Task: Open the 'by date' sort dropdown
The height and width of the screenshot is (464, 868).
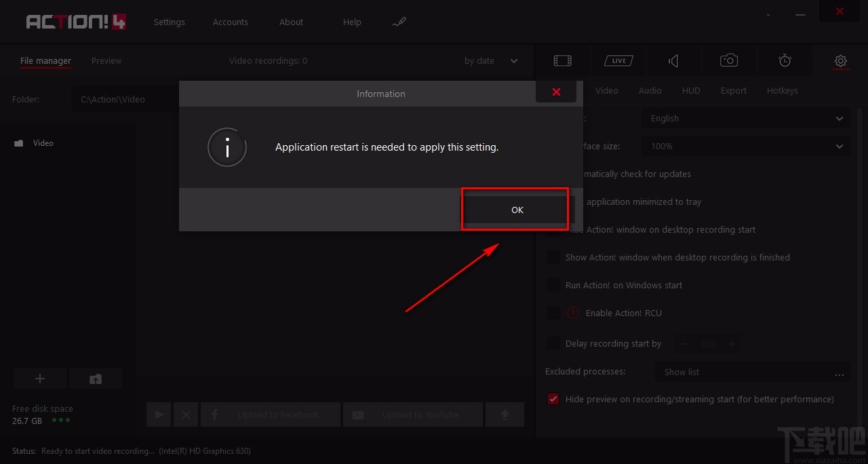Action: coord(491,61)
